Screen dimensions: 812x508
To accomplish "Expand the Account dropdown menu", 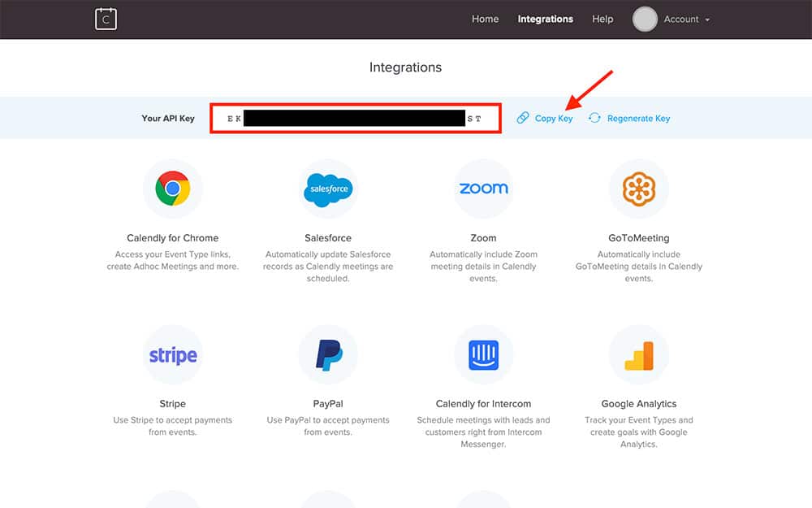I will point(687,20).
